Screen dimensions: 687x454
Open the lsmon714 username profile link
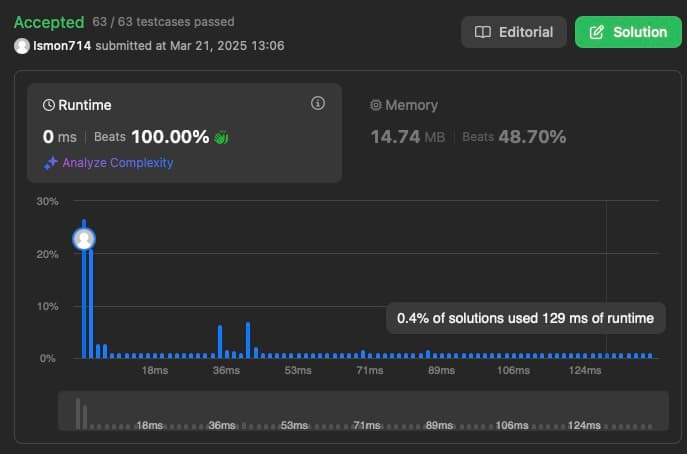tap(62, 46)
